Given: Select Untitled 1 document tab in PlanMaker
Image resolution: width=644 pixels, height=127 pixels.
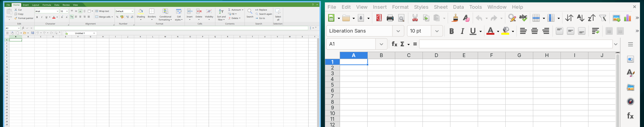Looking at the screenshot, I should point(80,33).
